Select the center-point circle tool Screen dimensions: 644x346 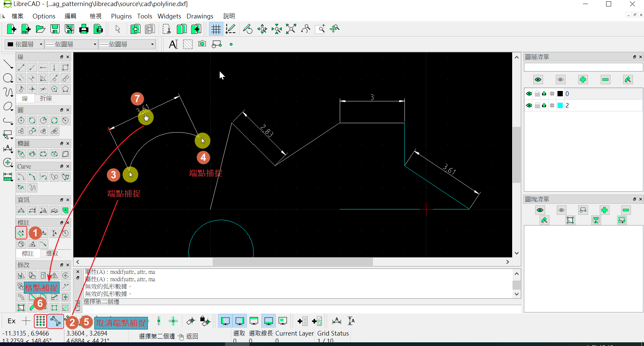(21, 120)
